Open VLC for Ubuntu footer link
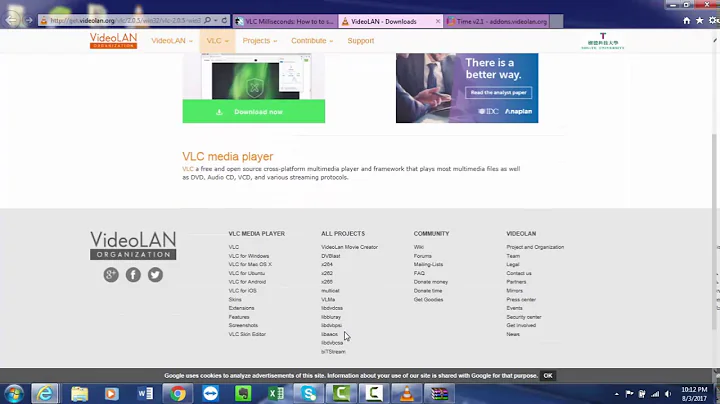Viewport: 720px width, 404px height. click(247, 273)
